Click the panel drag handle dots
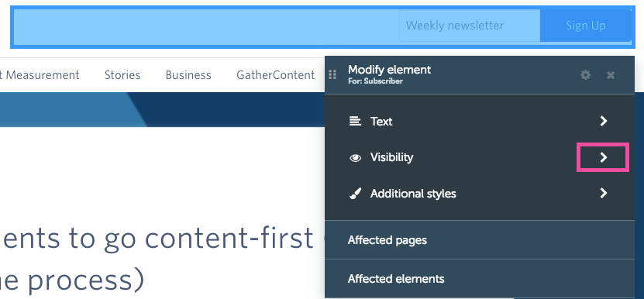This screenshot has width=644, height=299. 332,74
